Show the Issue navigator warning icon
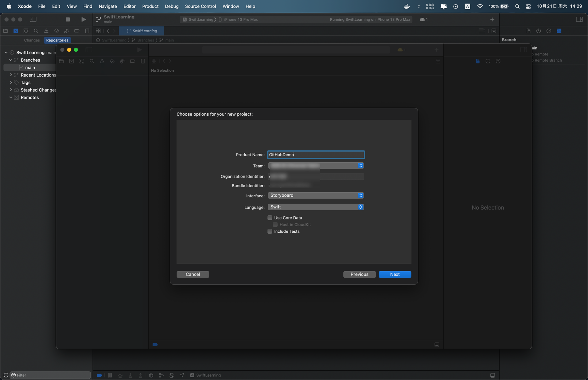The width and height of the screenshot is (588, 380). (x=46, y=31)
